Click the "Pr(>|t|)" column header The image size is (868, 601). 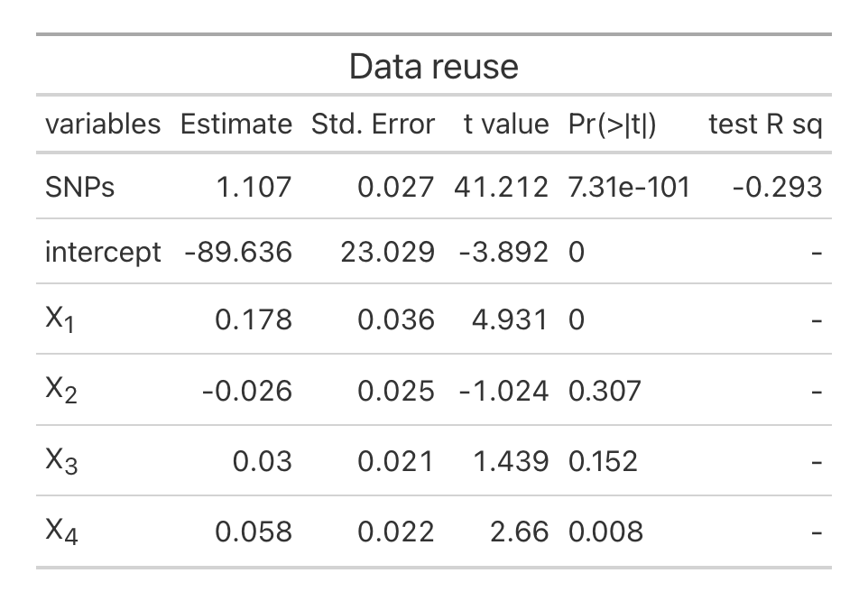613,124
